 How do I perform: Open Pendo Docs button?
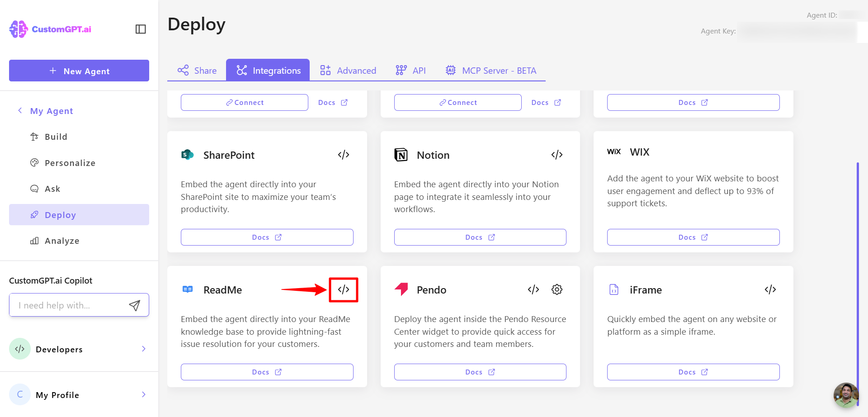[480, 372]
